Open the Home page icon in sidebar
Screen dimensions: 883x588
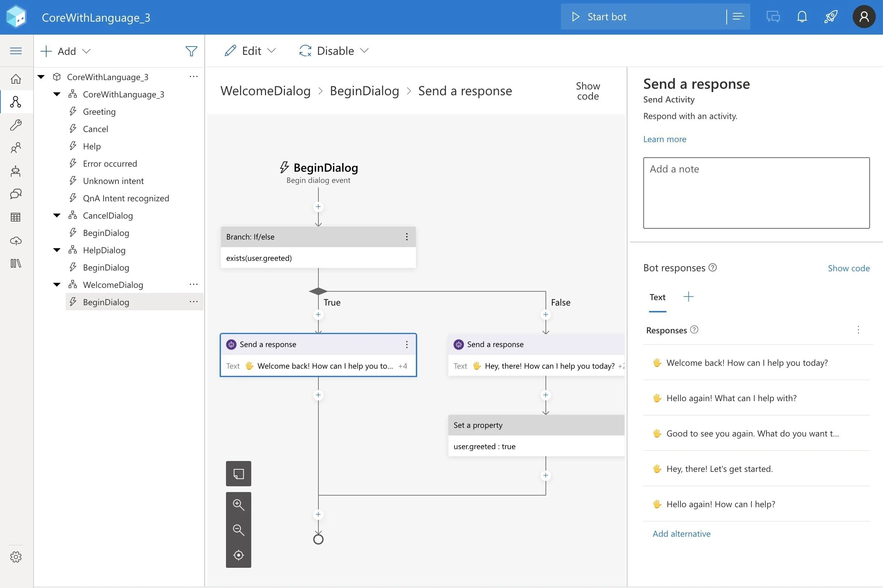pos(16,79)
